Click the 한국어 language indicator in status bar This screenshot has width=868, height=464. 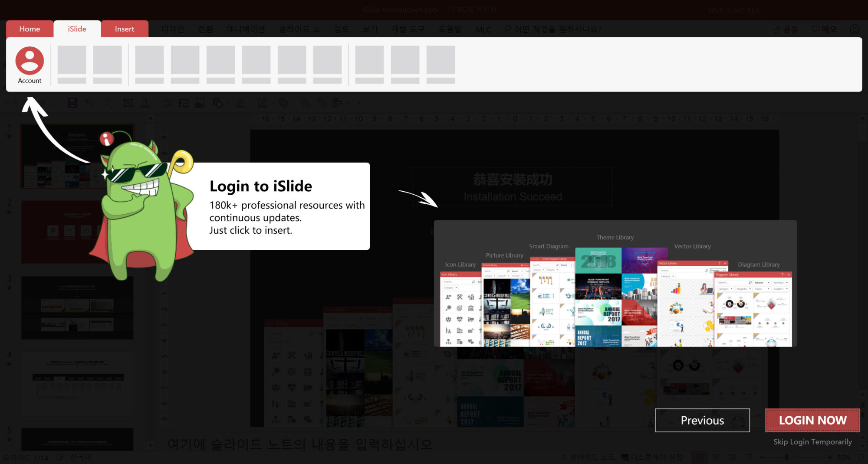pyautogui.click(x=81, y=457)
